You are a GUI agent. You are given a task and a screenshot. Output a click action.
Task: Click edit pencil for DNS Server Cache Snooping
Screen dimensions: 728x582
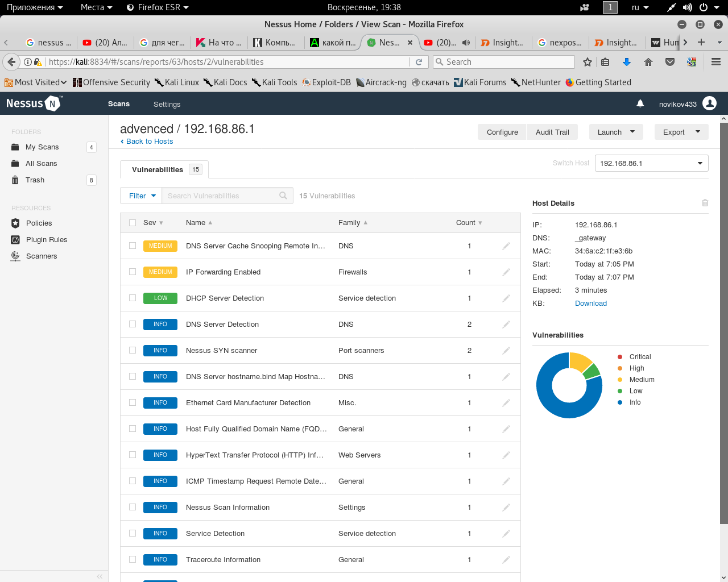pyautogui.click(x=506, y=246)
